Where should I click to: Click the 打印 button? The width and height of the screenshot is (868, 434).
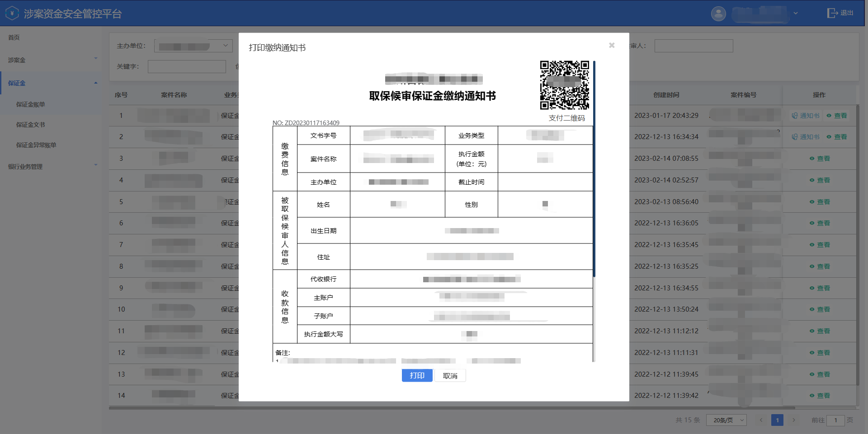coord(417,375)
